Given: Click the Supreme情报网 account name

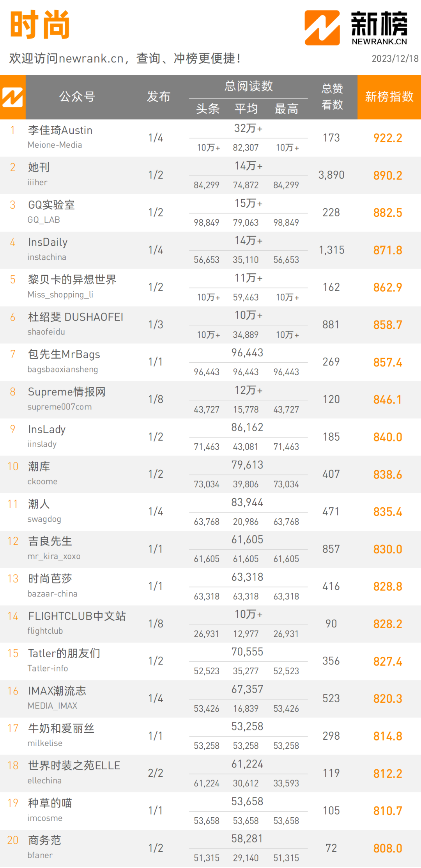Looking at the screenshot, I should 67,392.
